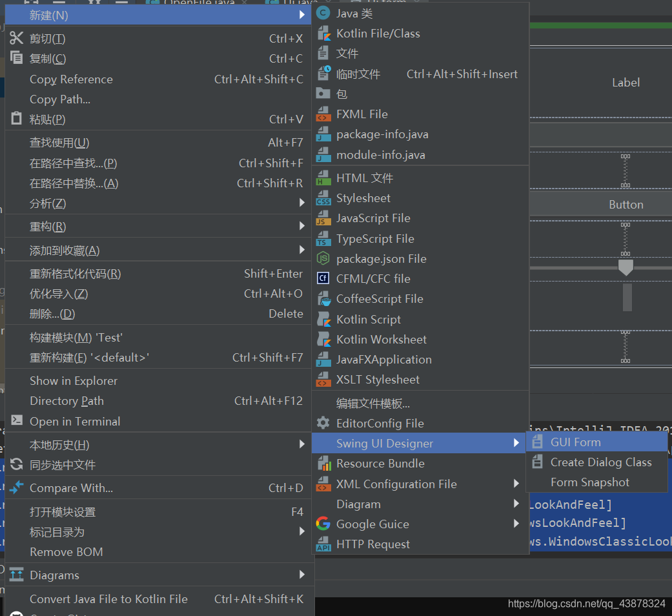Click the JavaScript File icon
Screen dimensions: 672x616
pos(323,218)
